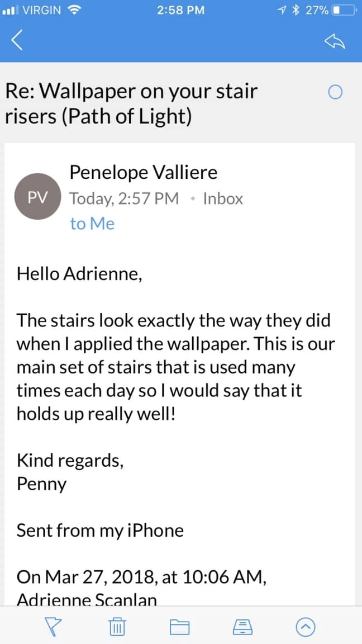Screen dimensions: 362x644
Task: Archive the message using the tray icon
Action: pyautogui.click(x=243, y=627)
